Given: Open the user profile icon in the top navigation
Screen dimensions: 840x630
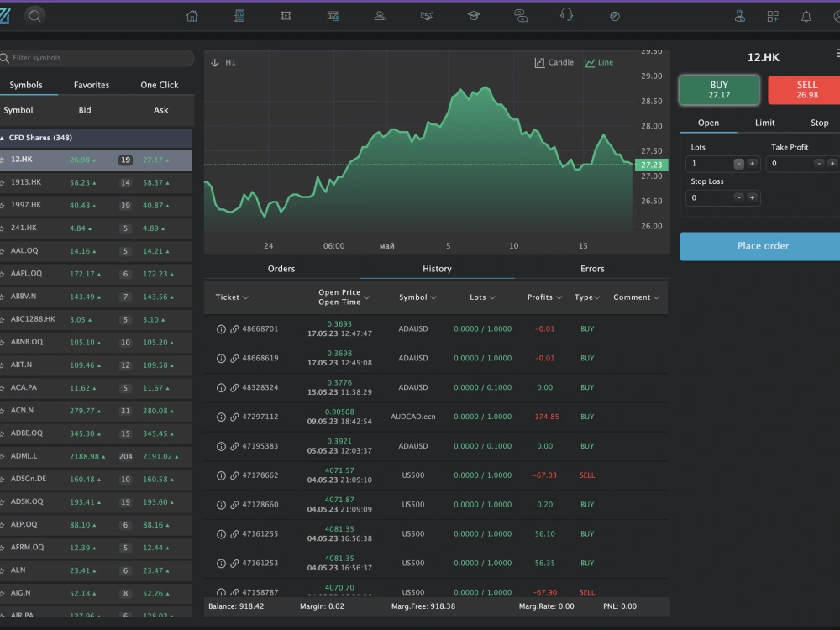Looking at the screenshot, I should pos(380,16).
